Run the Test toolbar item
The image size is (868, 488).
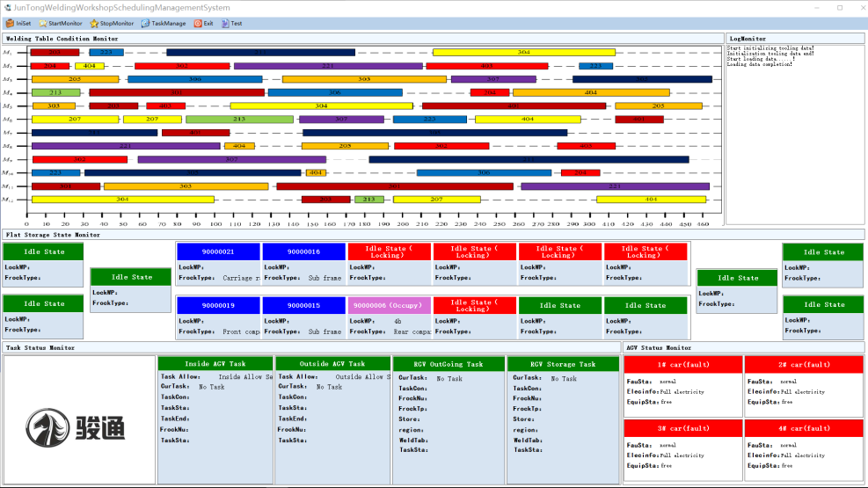pos(224,24)
